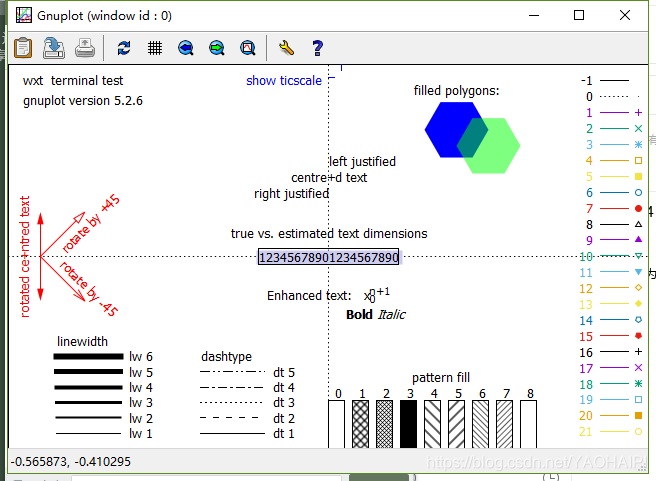This screenshot has width=656, height=481.
Task: Minimize the Gnuplot window
Action: (534, 15)
